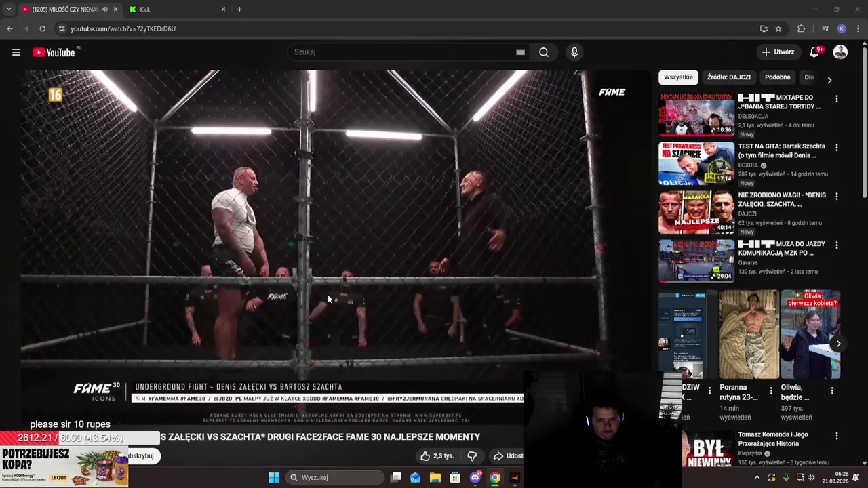Like the video with thumbs up
The width and height of the screenshot is (868, 488).
(437, 456)
